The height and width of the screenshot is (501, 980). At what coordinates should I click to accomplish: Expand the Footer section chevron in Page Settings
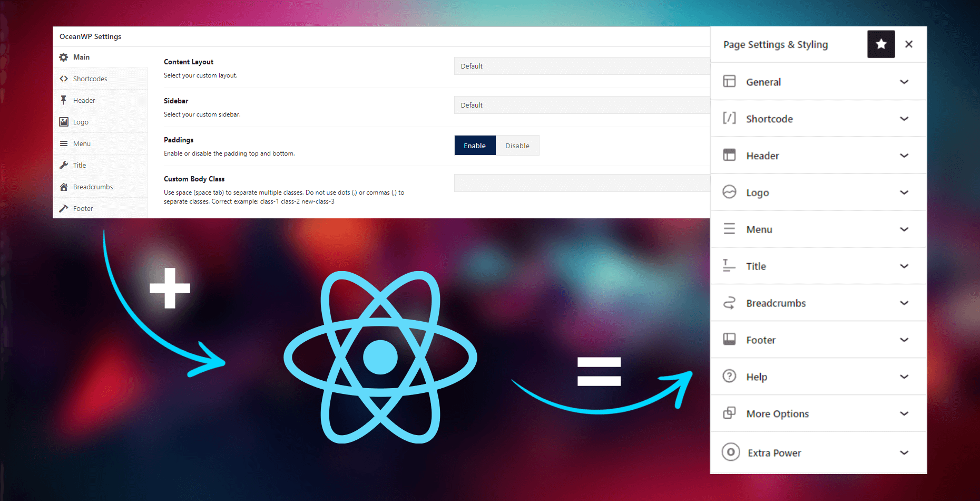[x=904, y=340]
